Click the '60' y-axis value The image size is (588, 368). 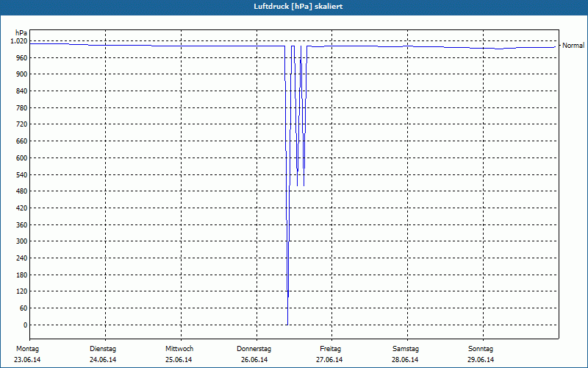click(x=24, y=308)
